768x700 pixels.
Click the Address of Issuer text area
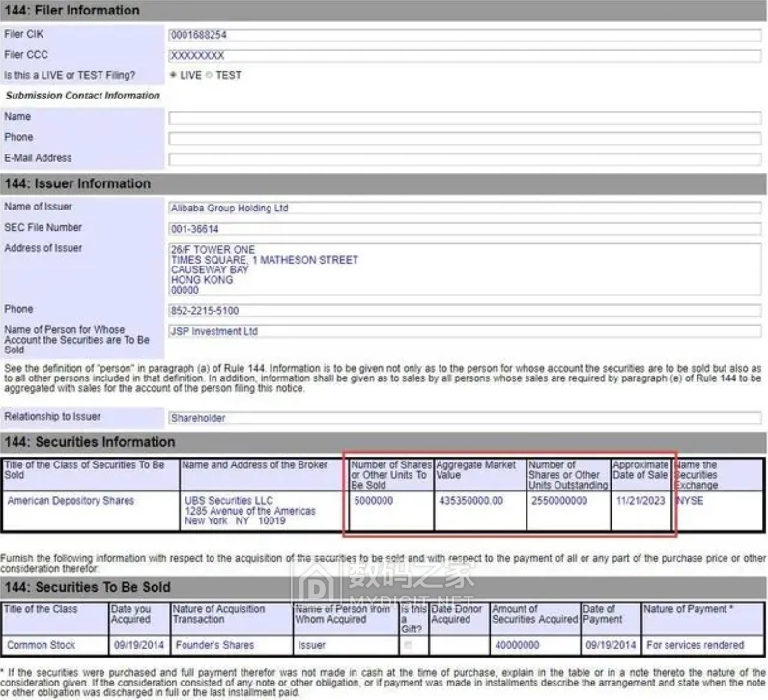coord(465,269)
